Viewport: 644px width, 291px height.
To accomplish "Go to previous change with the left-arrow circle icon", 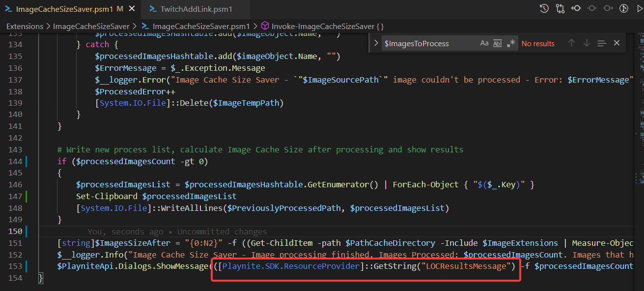I will pos(576,8).
